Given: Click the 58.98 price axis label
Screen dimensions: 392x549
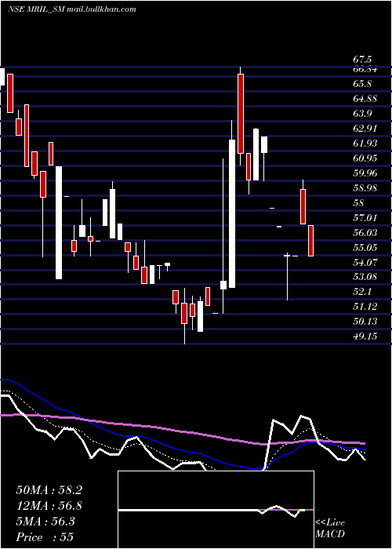Looking at the screenshot, I should 365,188.
